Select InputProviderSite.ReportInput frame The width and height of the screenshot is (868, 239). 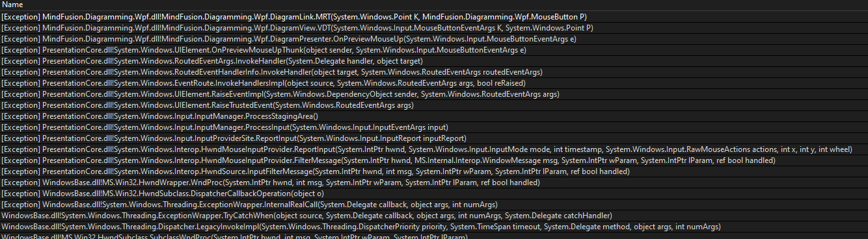(x=434, y=138)
